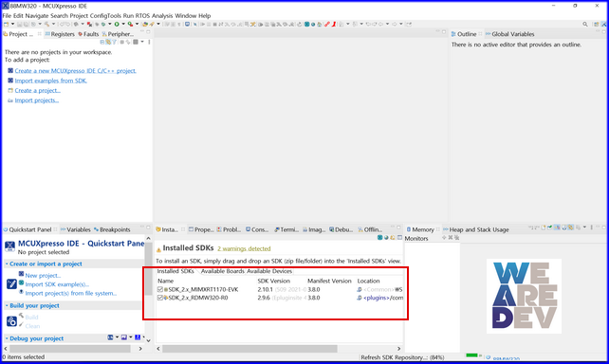Screen dimensions: 609x364
Task: Click the Location icon for SDK_2.x_RDMW320-R0
Action: click(360, 298)
